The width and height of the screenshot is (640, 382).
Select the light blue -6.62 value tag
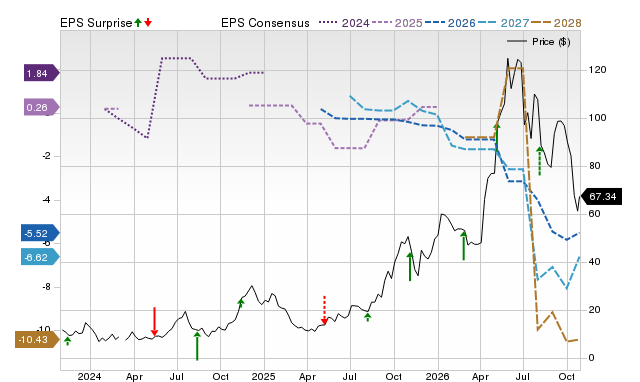point(40,257)
